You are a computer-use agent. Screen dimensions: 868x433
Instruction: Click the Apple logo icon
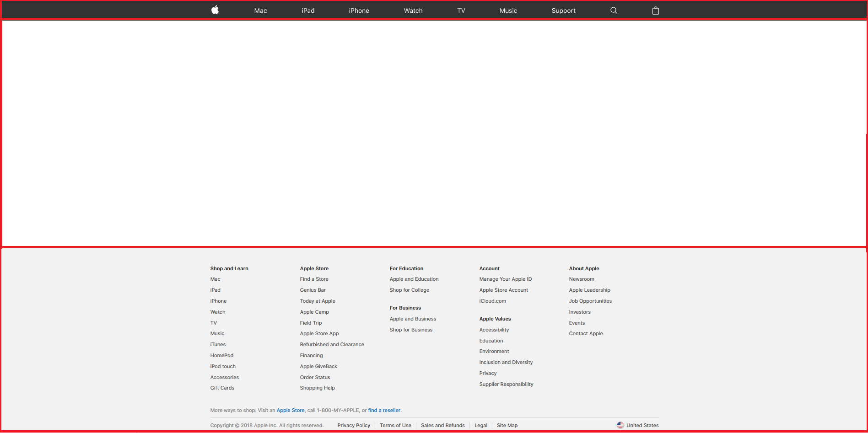click(215, 10)
